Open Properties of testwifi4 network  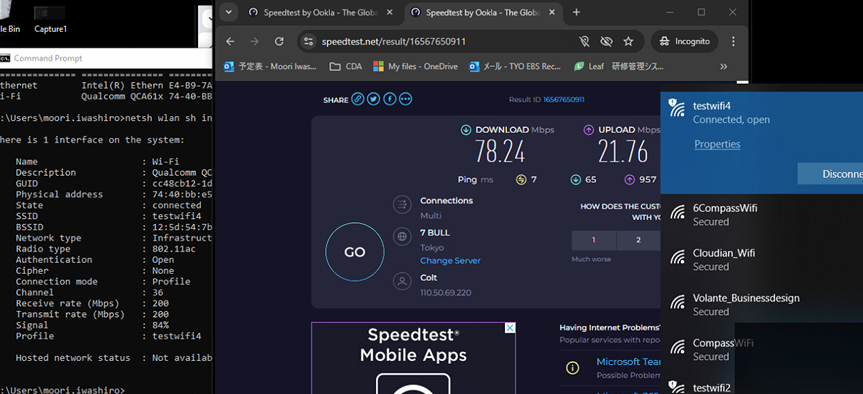point(717,144)
